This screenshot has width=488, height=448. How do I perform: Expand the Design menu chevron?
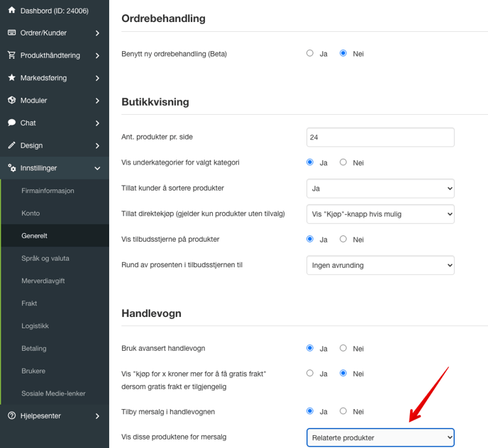(97, 146)
